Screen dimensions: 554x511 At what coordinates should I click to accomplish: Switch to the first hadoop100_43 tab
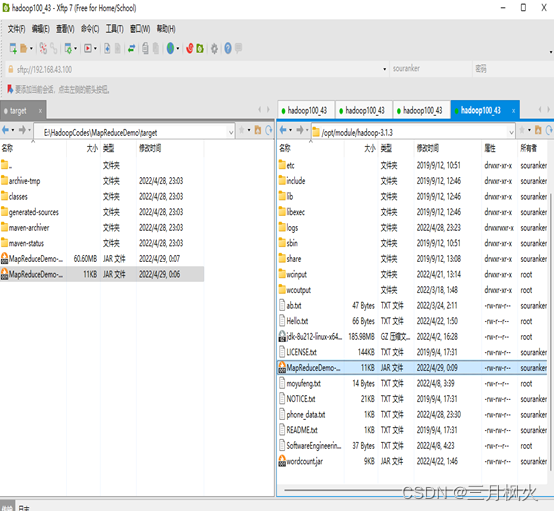click(306, 111)
